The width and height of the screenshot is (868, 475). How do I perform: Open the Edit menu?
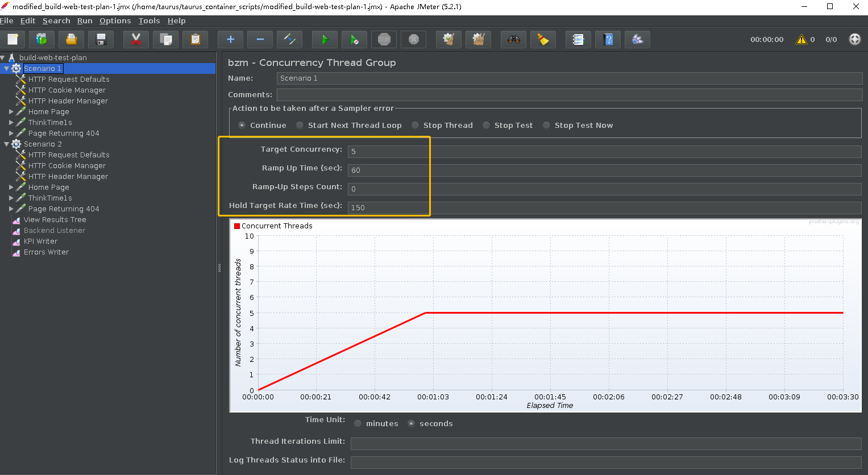pyautogui.click(x=28, y=20)
